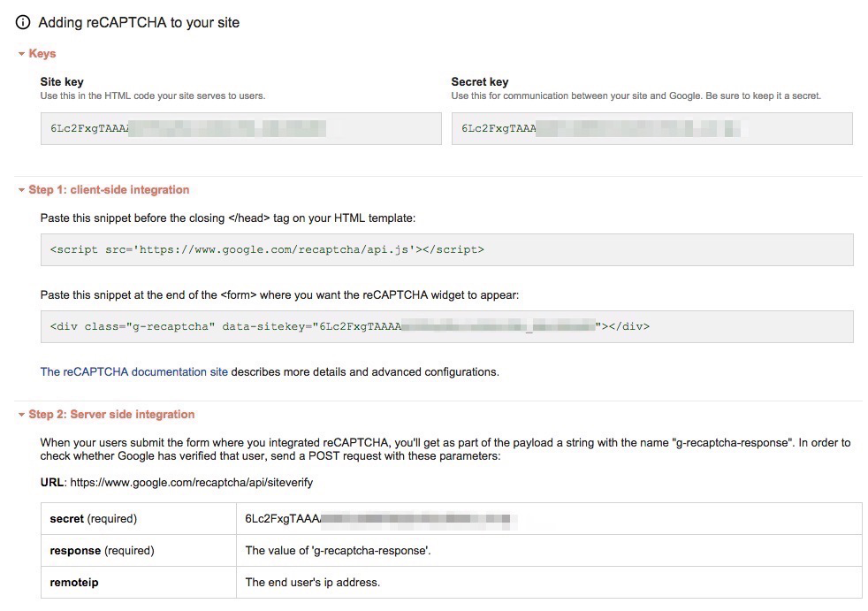Collapse the Step 1: client-side integration section

(x=23, y=189)
